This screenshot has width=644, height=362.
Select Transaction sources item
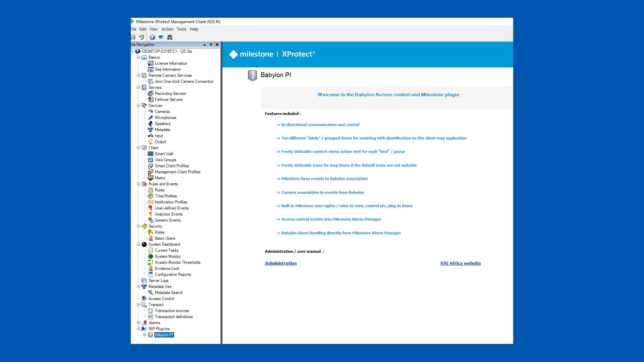tap(172, 311)
